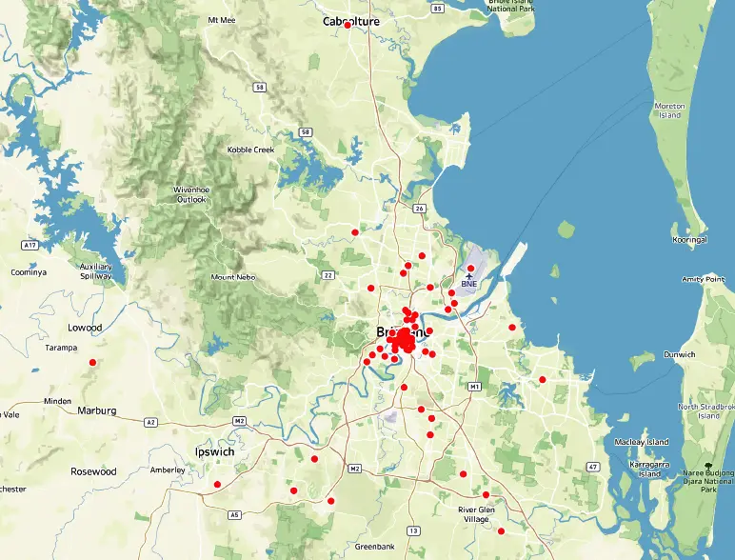The image size is (735, 560).
Task: Select the Dunwich place label
Action: (680, 354)
